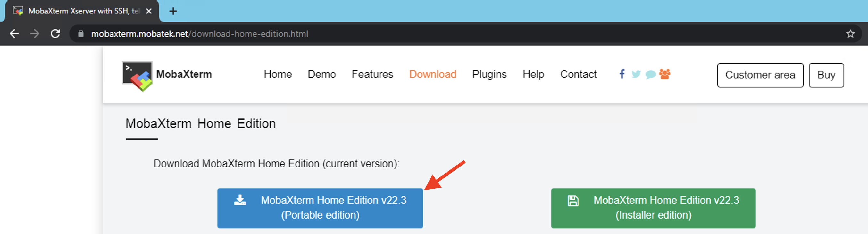
Task: Click the orange community people icon
Action: (x=665, y=74)
